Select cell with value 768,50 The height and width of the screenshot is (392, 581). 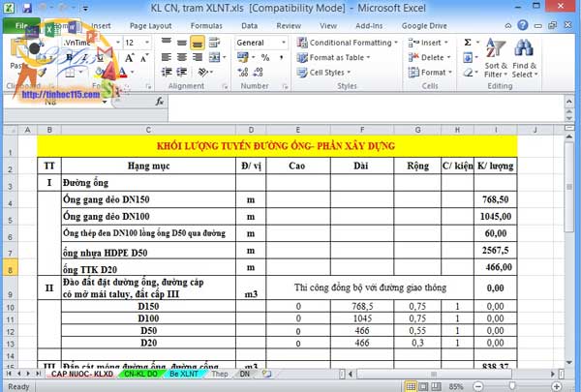pos(497,199)
